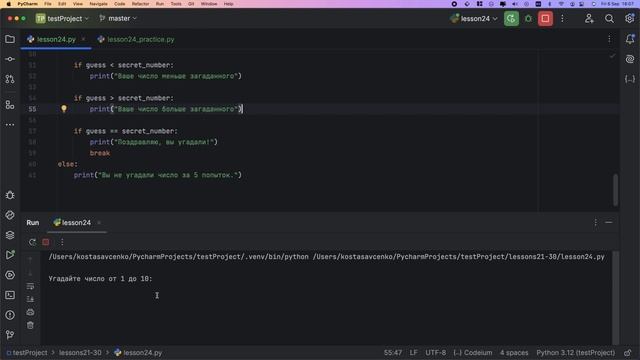Open Codeium status bar widget

[473, 353]
